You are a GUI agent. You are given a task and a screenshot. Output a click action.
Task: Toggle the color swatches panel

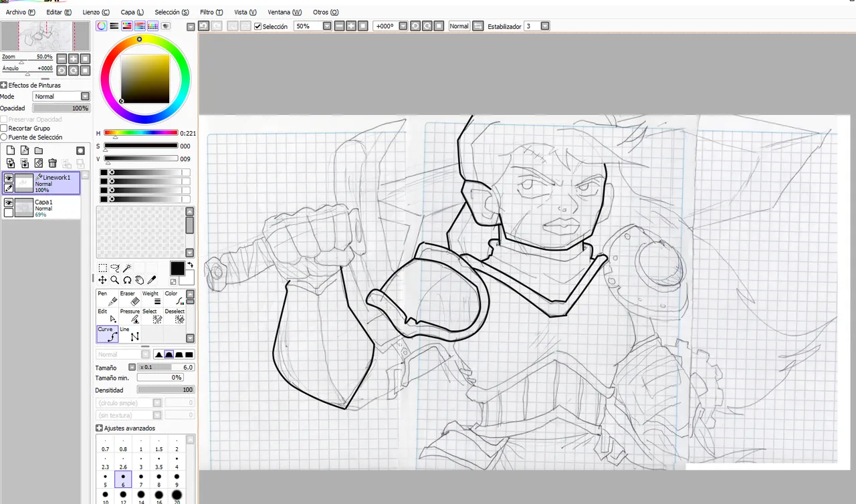(152, 26)
